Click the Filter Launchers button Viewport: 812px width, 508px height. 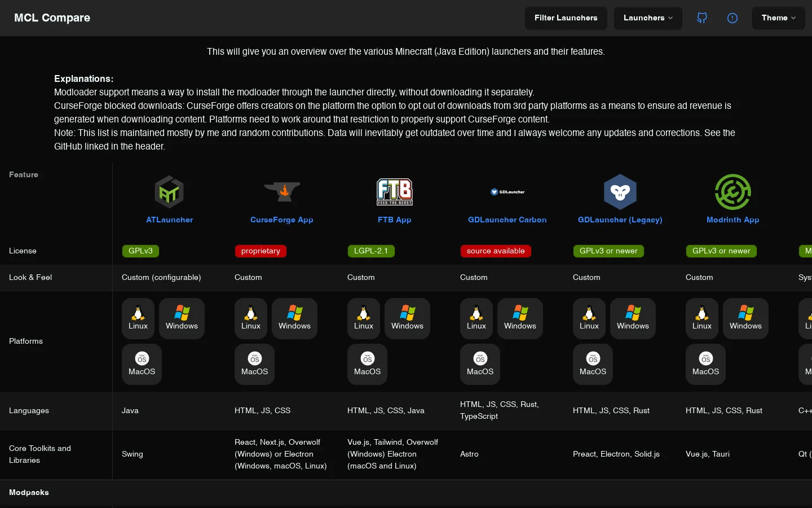click(566, 18)
